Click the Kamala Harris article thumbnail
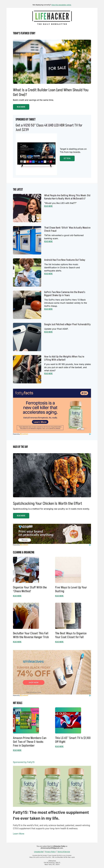Viewport: 104px width, 868px height. [x=27, y=208]
